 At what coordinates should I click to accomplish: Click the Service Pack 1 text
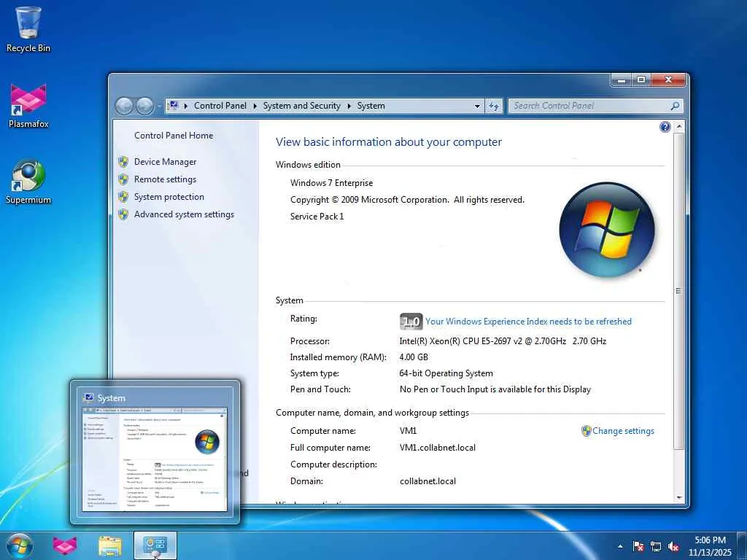point(317,217)
